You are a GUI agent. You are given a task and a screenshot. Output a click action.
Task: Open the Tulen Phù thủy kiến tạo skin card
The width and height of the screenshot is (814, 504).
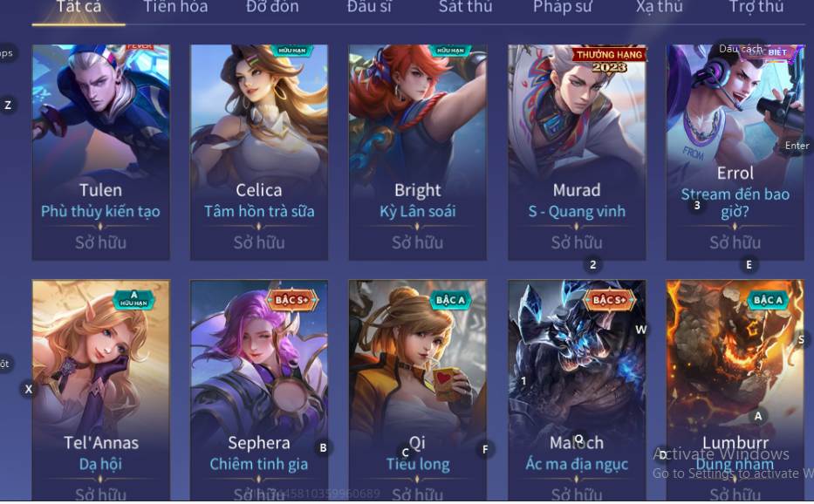pyautogui.click(x=100, y=152)
